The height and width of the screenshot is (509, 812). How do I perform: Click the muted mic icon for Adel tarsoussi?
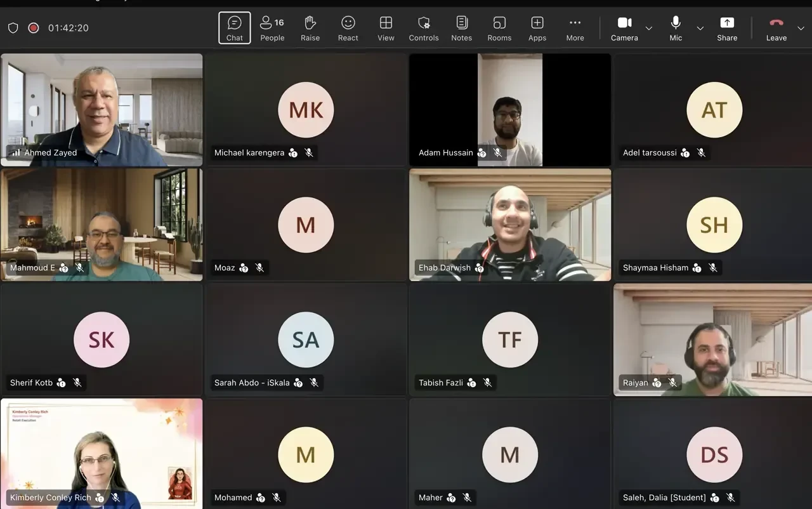click(701, 153)
